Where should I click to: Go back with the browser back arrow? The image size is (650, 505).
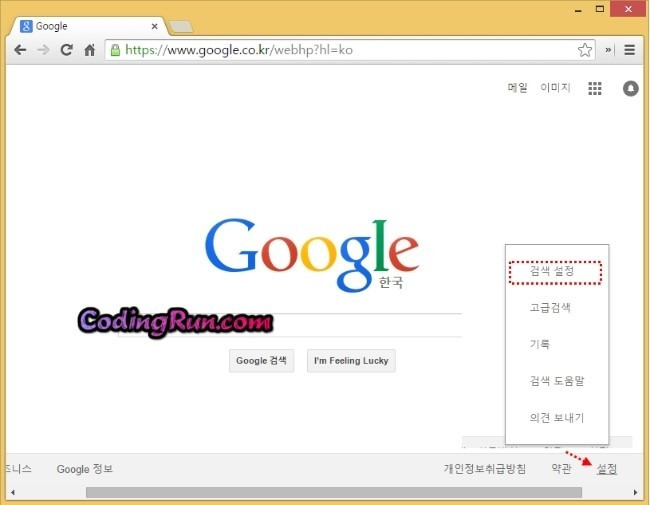[20, 50]
